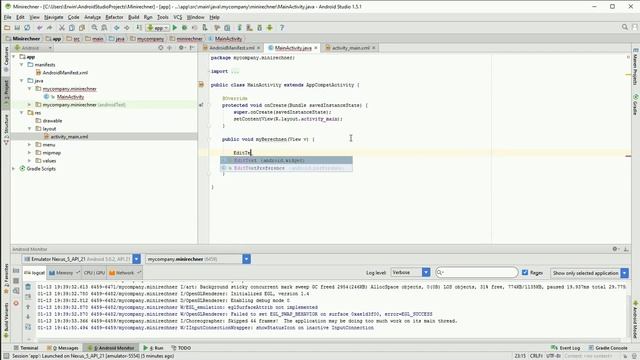
Task: Expand the menu folder
Action: point(29,145)
